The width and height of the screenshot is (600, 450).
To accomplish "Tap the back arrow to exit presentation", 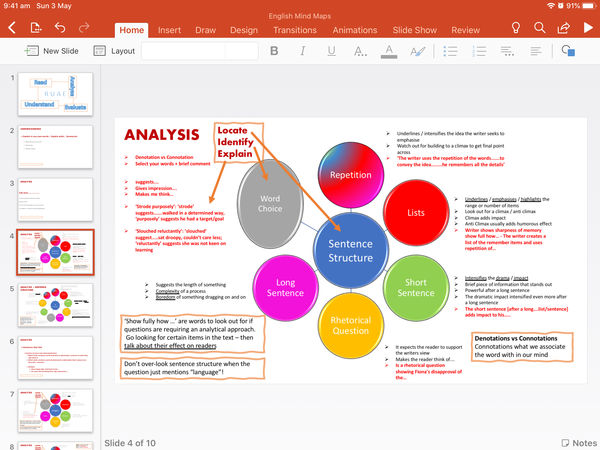I will pyautogui.click(x=12, y=28).
